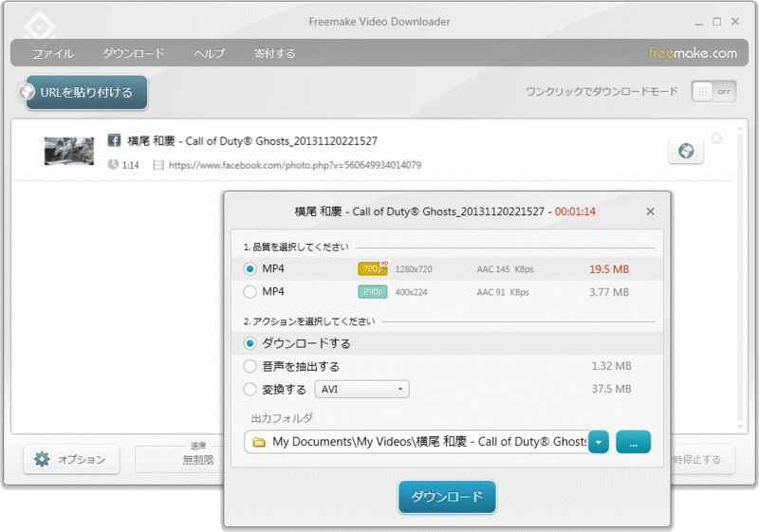Select the 音声を抽出する radio option
The width and height of the screenshot is (759, 532).
(x=250, y=366)
